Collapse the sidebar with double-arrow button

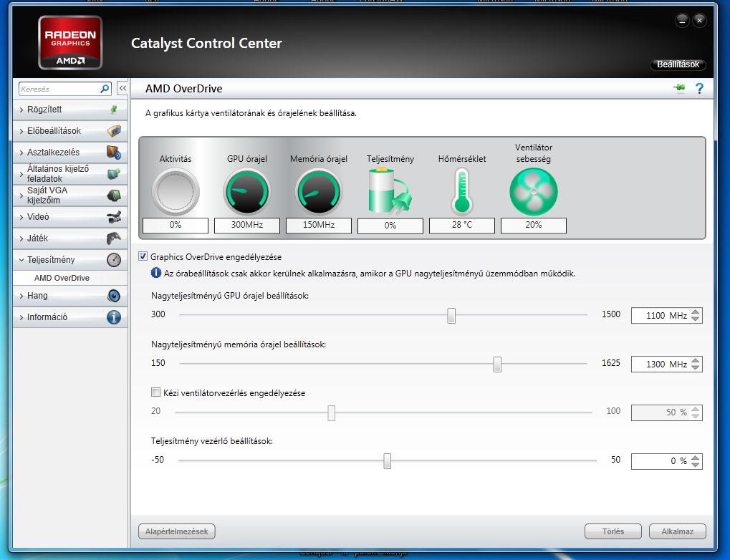(123, 88)
